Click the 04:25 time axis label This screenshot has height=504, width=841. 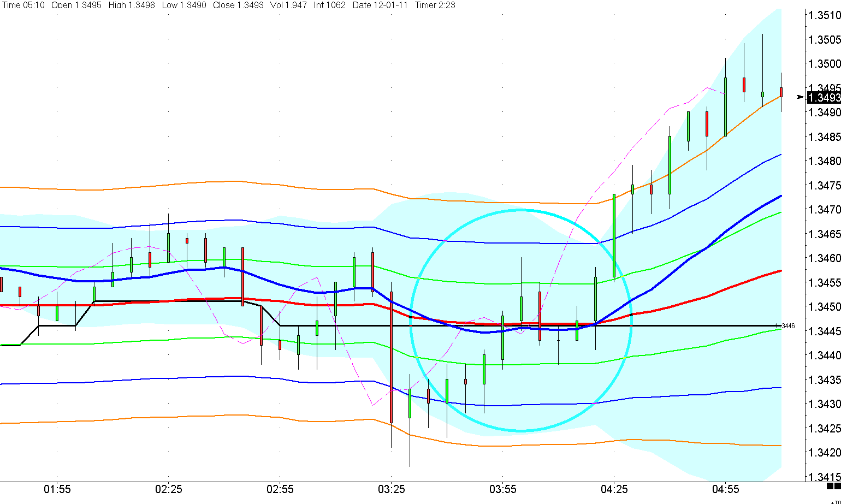pos(614,489)
